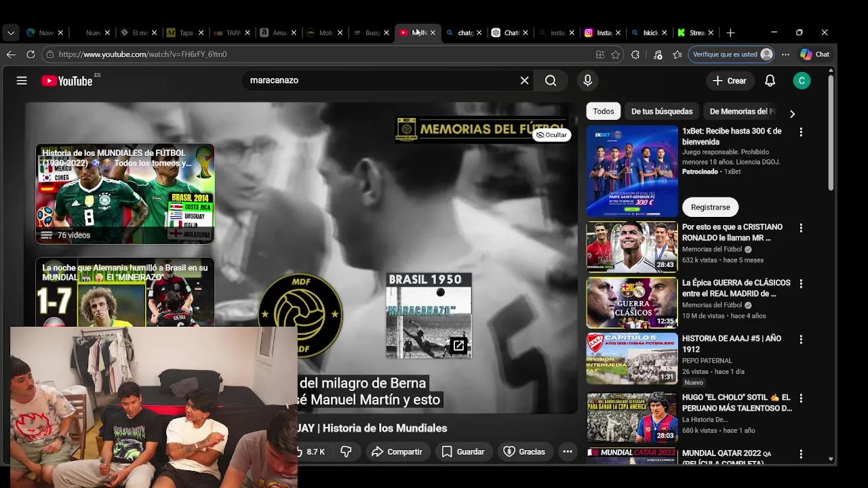Open options for MUNDIAL QATAR 2022 video
The width and height of the screenshot is (868, 488).
tap(801, 454)
